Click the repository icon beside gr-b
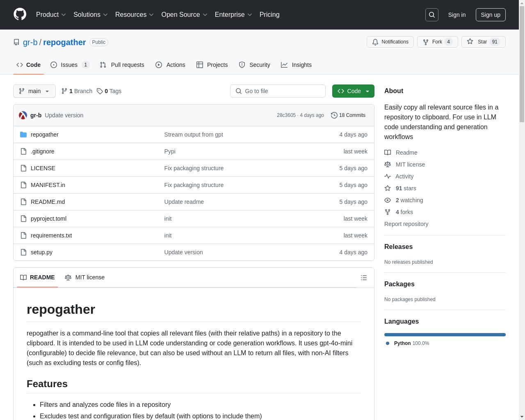 (x=16, y=42)
